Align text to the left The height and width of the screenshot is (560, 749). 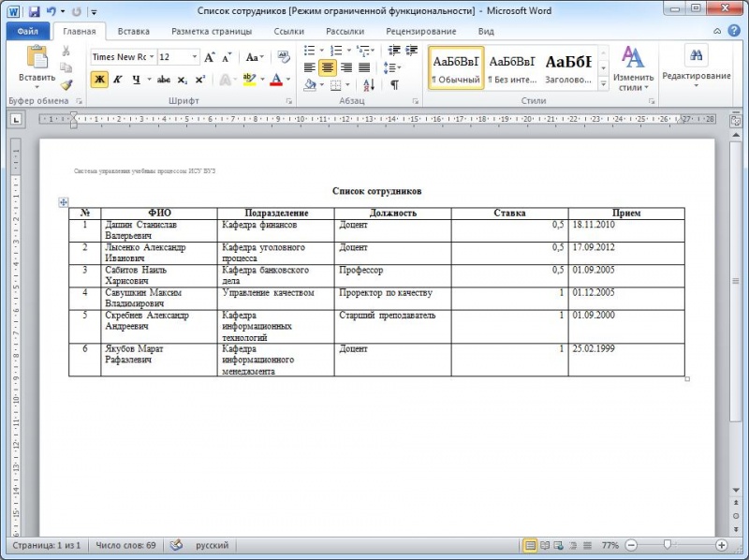click(310, 67)
